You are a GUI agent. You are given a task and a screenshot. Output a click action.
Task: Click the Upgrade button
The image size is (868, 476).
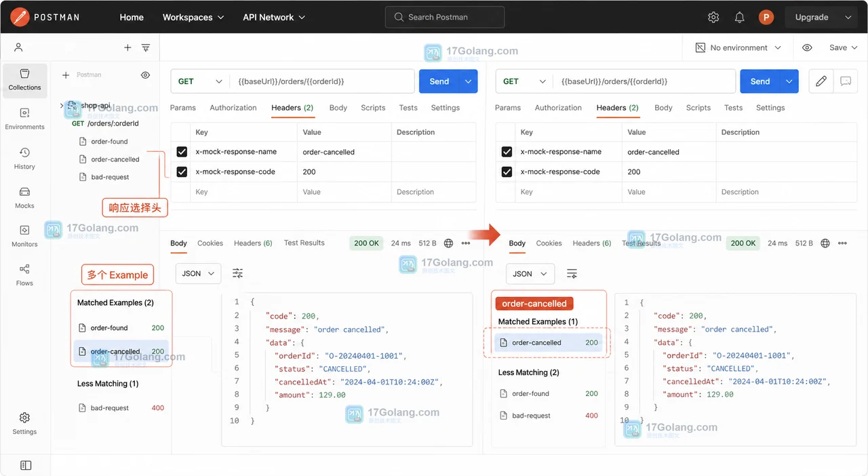(812, 18)
